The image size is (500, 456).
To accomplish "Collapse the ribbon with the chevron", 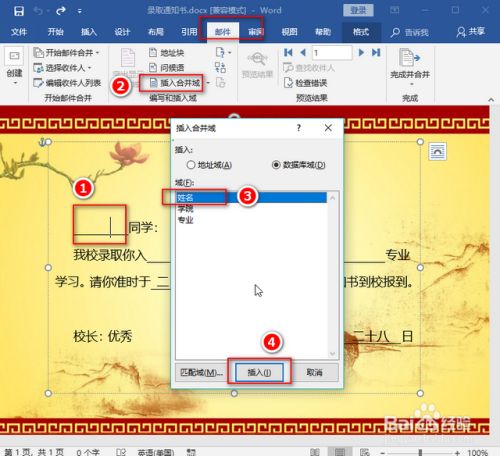I will point(491,99).
